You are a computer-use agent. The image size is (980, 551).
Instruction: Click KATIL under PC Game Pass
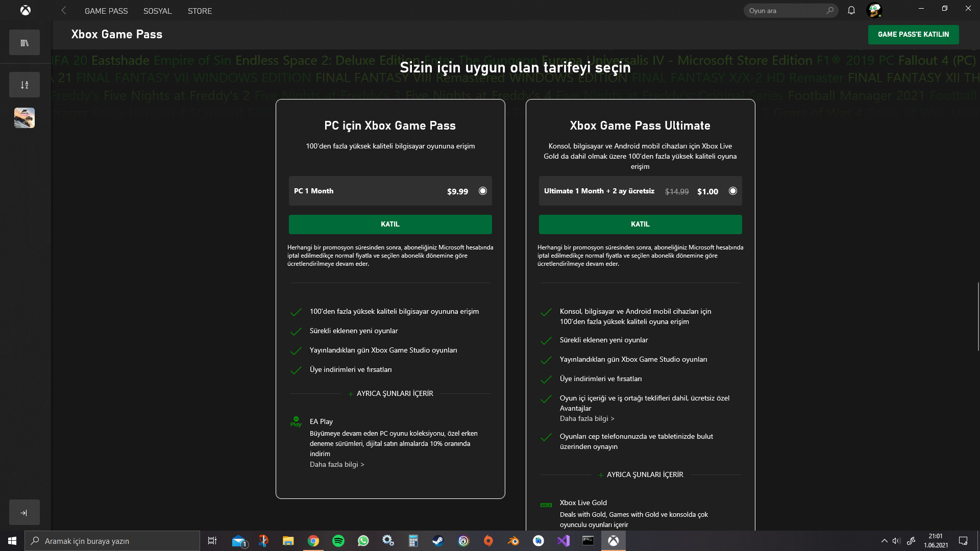390,224
